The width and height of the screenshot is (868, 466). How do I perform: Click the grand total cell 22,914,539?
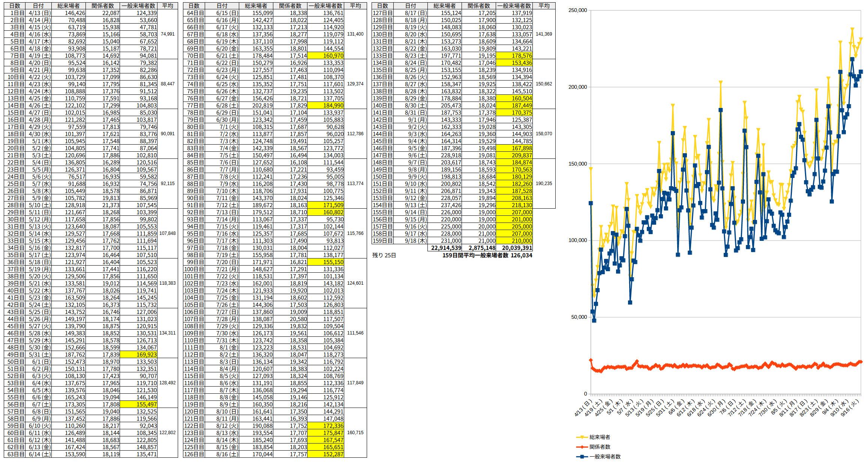tap(445, 248)
